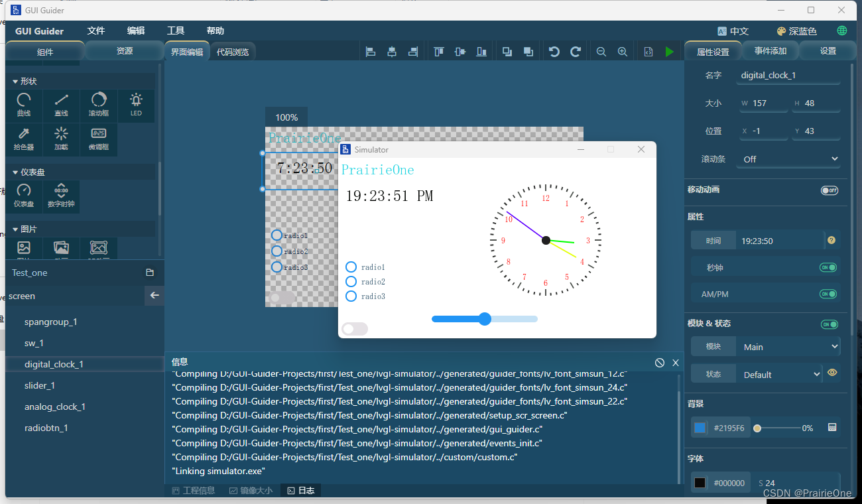
Task: Pick the 加载 spinner widget
Action: click(61, 139)
